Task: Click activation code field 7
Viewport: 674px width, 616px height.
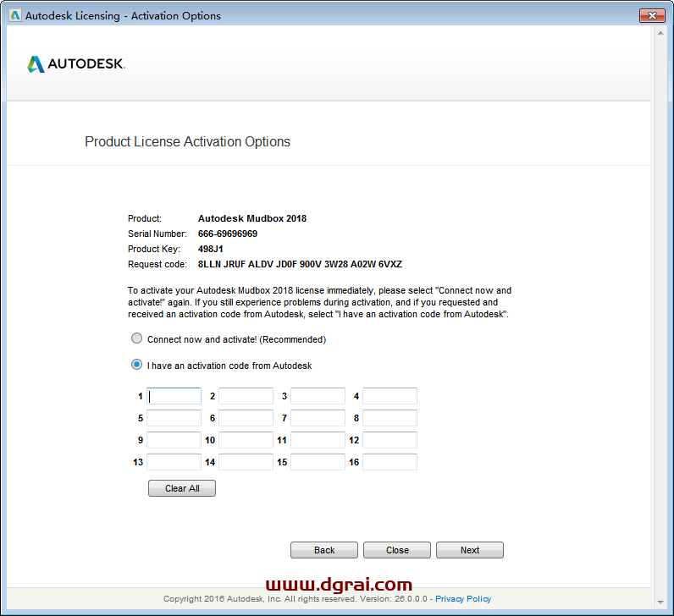Action: [318, 418]
